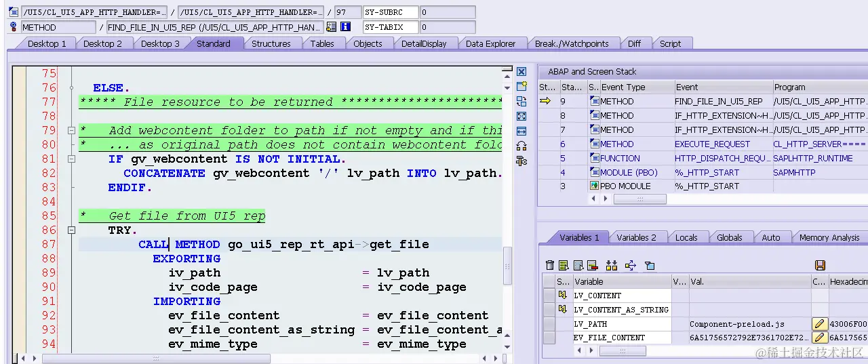
Task: Click the save diskette icon above the variables table
Action: pyautogui.click(x=820, y=265)
